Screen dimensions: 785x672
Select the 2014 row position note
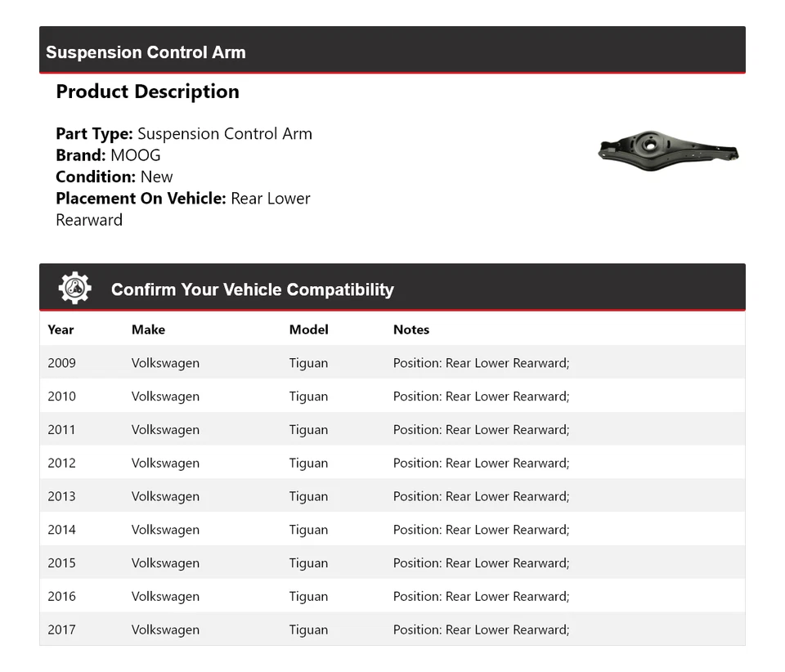click(x=481, y=530)
